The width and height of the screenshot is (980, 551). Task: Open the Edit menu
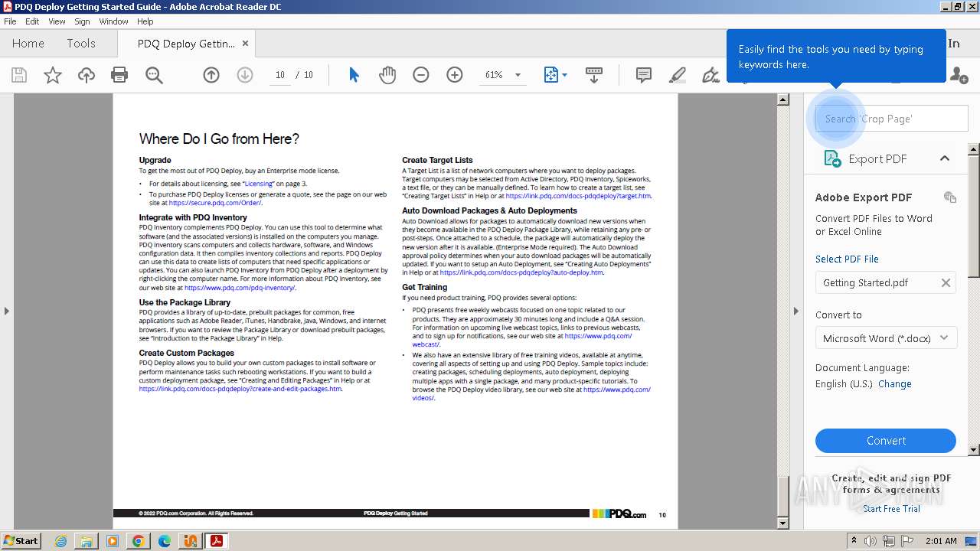point(32,21)
